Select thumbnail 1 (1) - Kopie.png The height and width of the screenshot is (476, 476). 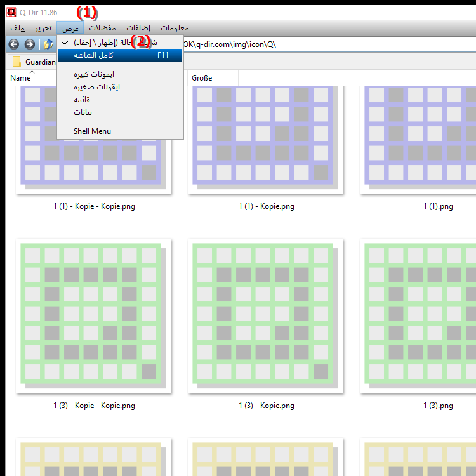[x=265, y=140]
